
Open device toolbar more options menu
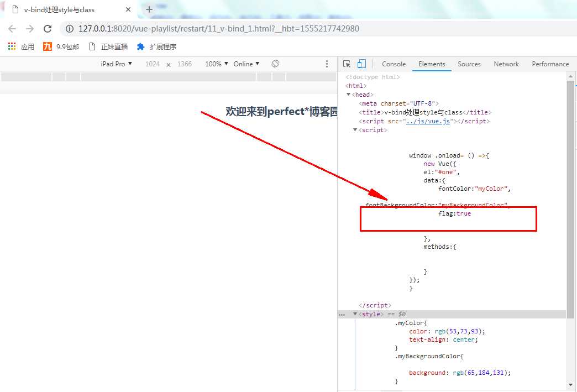tap(327, 64)
